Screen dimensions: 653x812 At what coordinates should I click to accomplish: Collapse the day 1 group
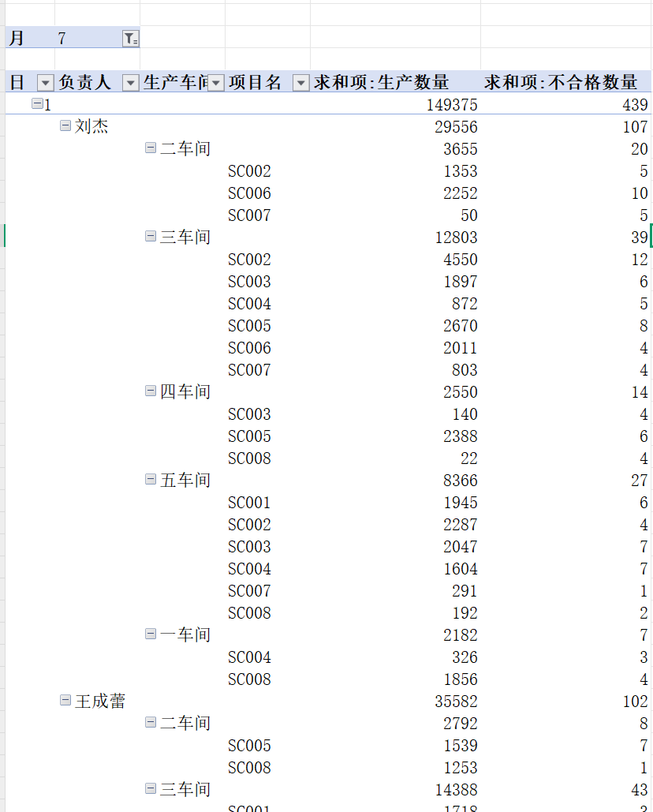tap(37, 104)
